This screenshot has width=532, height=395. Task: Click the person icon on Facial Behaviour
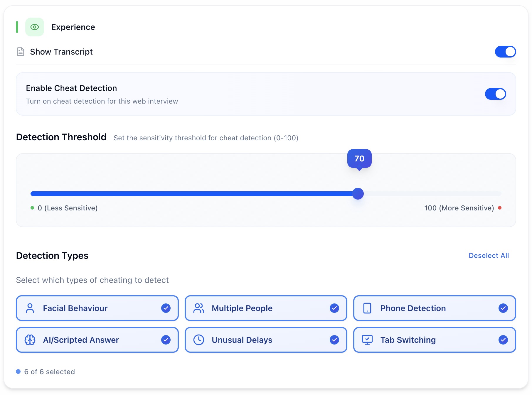tap(30, 308)
